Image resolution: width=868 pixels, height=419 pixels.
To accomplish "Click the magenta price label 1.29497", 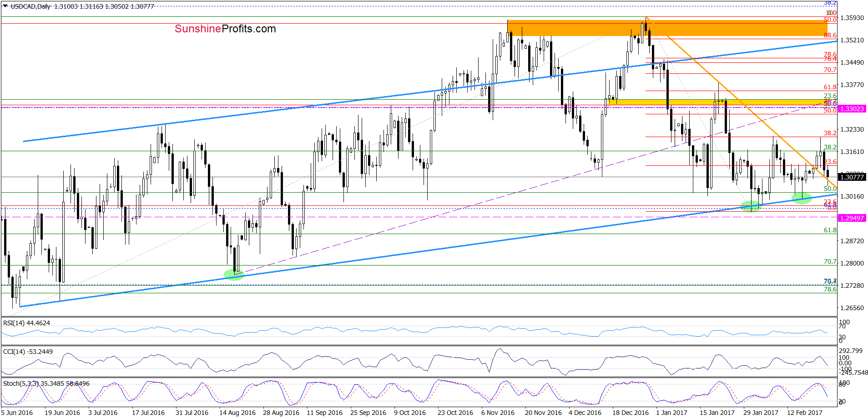I will click(852, 218).
